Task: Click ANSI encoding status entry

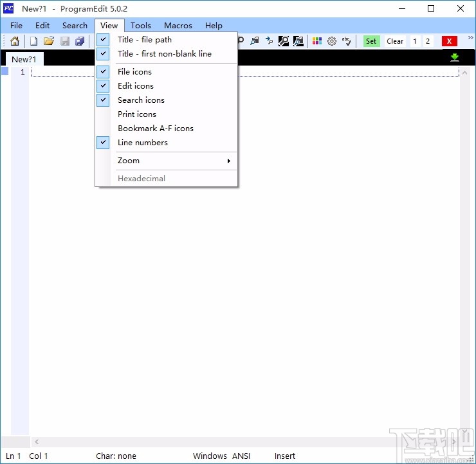Action: point(241,456)
